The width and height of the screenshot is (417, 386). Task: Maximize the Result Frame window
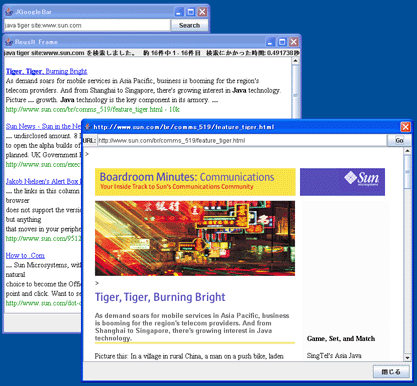(282, 42)
